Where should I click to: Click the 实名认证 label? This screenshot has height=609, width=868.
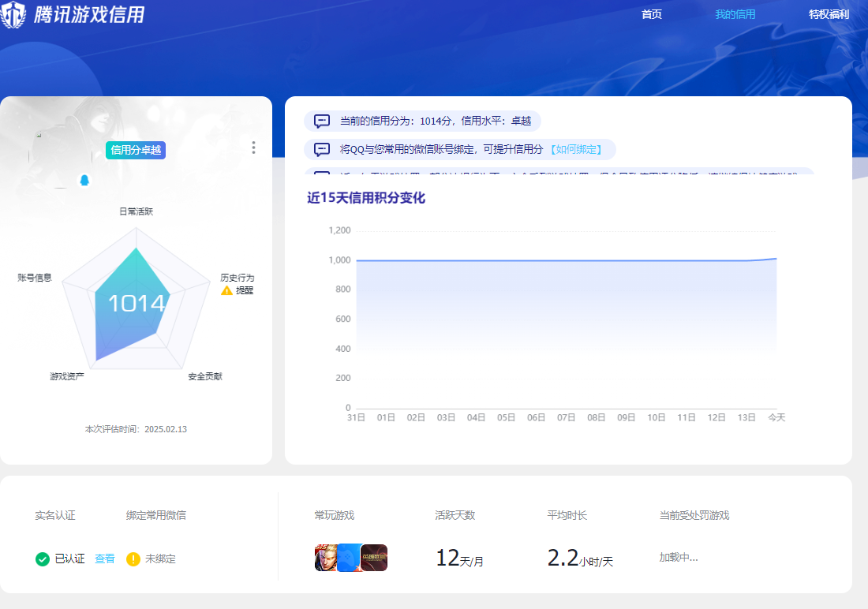[x=55, y=515]
